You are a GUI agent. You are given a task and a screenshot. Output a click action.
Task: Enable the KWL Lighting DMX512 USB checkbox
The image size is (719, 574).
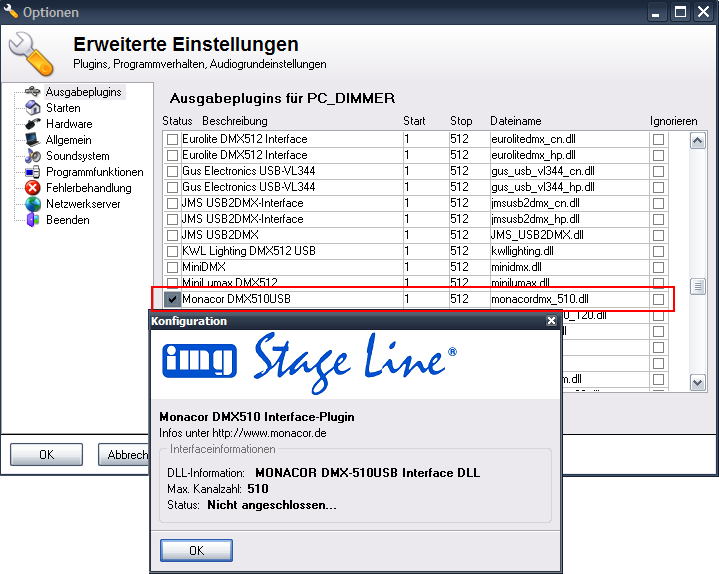172,251
